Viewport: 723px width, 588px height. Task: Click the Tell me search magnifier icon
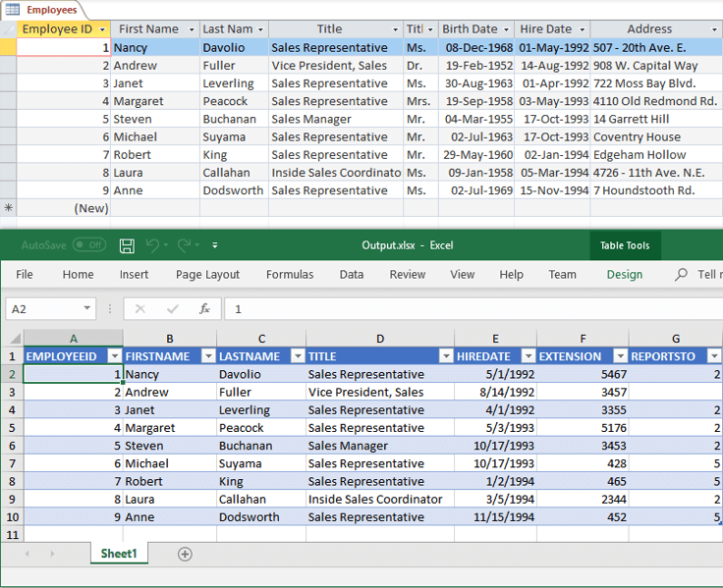point(681,275)
